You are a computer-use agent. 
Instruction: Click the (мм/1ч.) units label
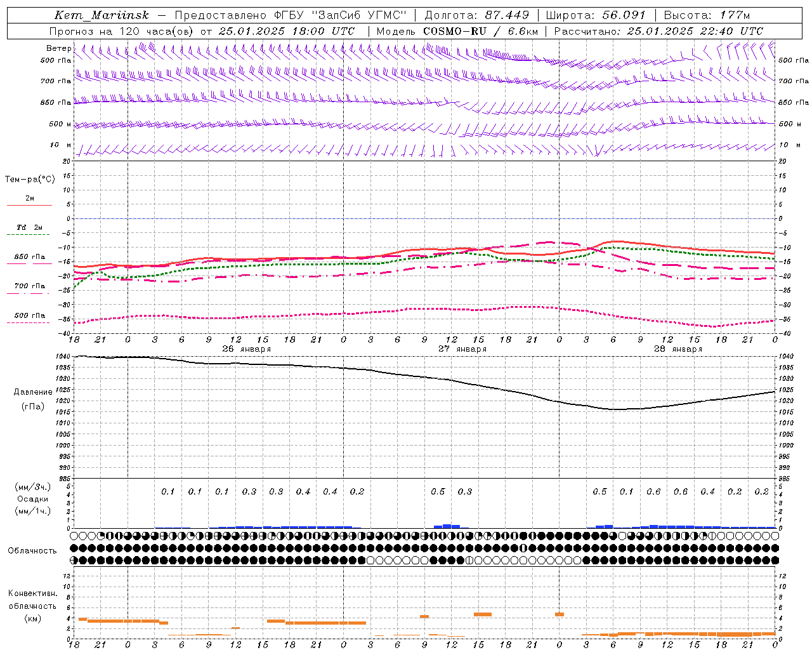pyautogui.click(x=33, y=511)
